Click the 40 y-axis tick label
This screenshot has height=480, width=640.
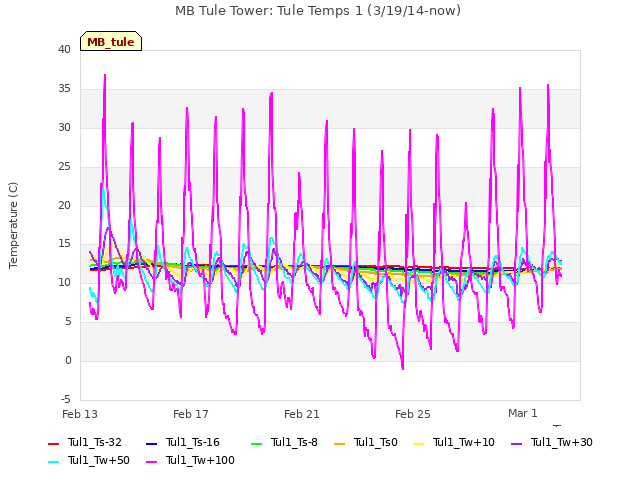64,49
